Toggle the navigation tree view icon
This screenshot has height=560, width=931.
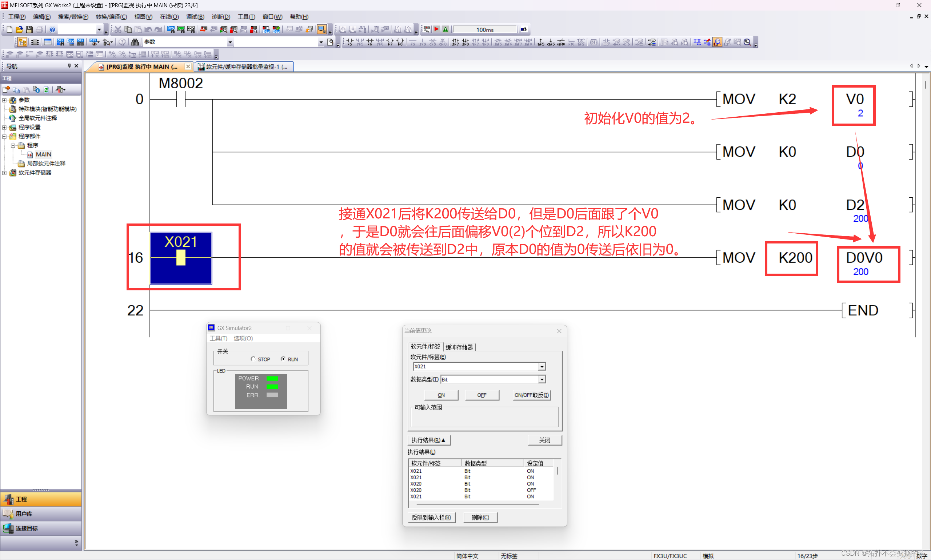(x=22, y=42)
